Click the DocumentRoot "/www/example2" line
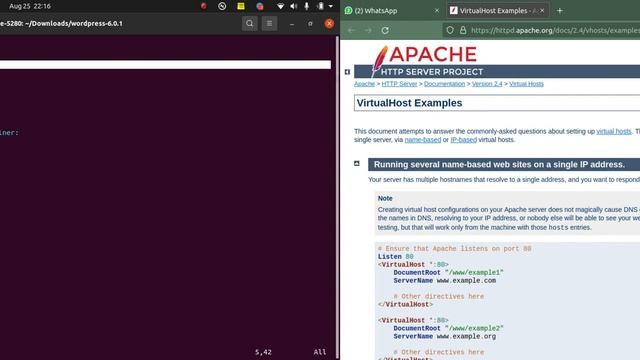This screenshot has height=360, width=640. (x=449, y=329)
